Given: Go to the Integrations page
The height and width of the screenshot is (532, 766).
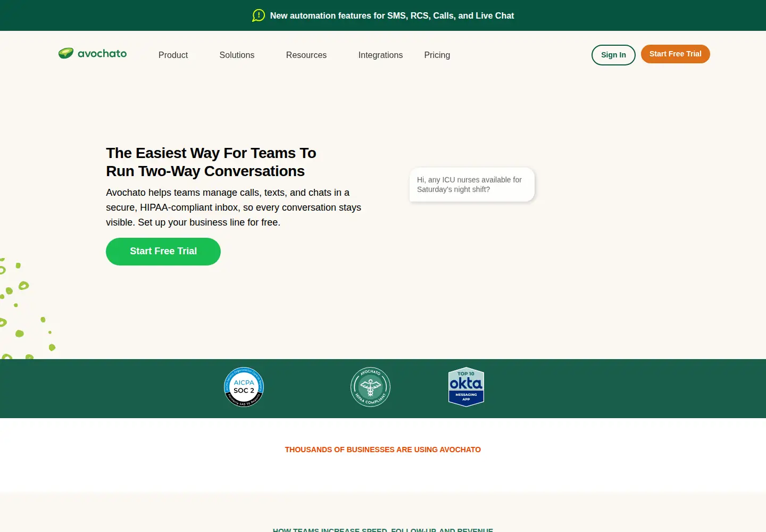Looking at the screenshot, I should point(380,55).
